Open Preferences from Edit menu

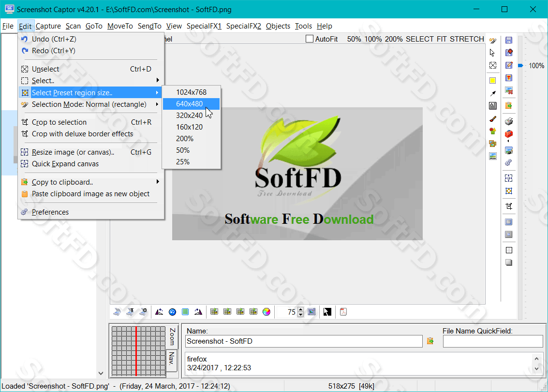click(91, 212)
